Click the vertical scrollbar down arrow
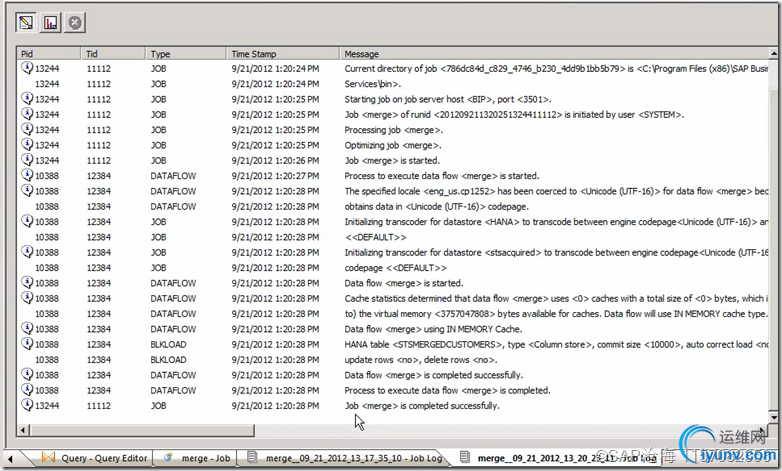The width and height of the screenshot is (782, 471). (773, 416)
